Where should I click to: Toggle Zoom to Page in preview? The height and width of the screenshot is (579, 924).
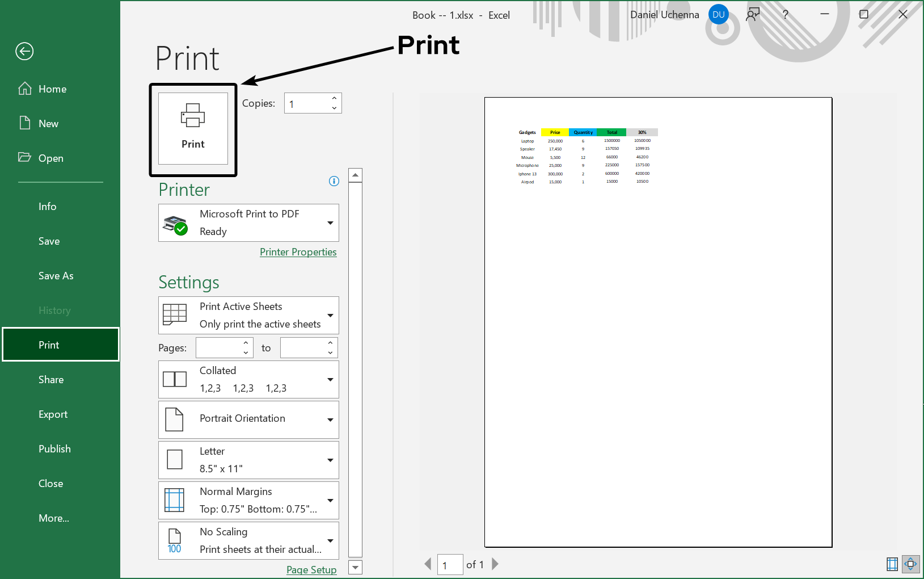tap(910, 564)
